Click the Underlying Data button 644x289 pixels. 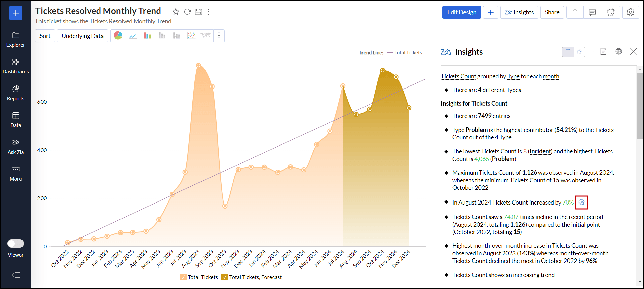(x=82, y=36)
